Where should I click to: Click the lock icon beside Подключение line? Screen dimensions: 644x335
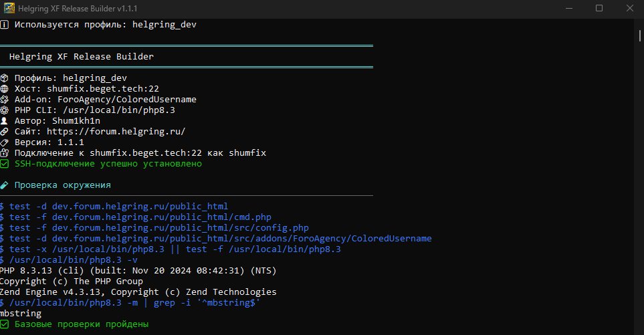4,152
